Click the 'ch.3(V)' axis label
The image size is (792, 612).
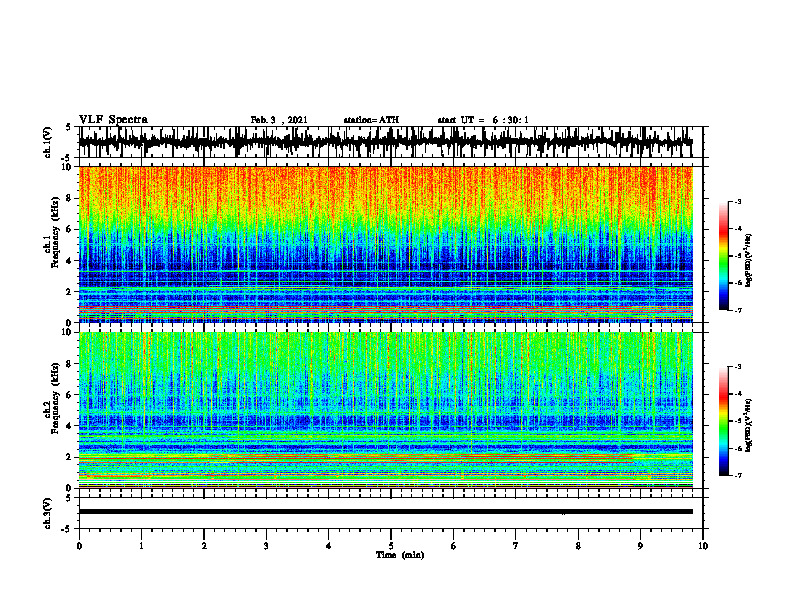coord(48,514)
